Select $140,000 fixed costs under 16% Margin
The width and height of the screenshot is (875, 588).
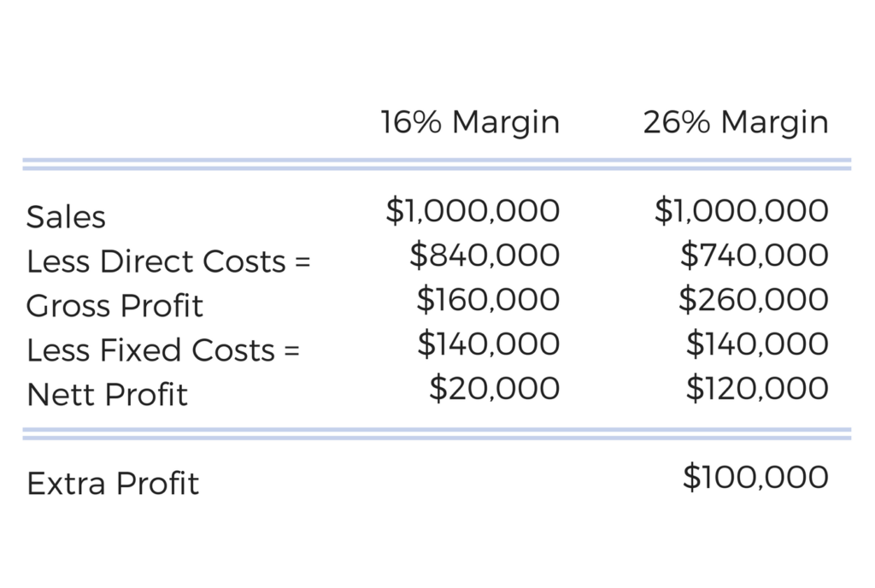488,344
